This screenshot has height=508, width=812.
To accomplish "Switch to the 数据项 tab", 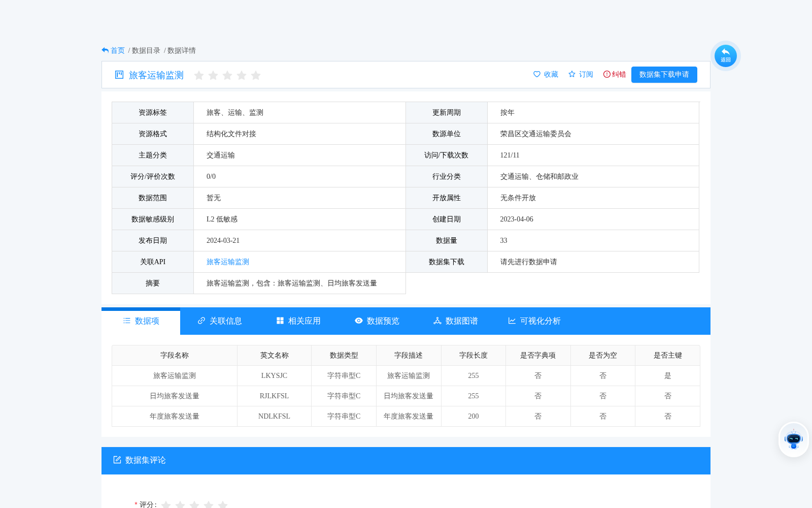I will [141, 321].
